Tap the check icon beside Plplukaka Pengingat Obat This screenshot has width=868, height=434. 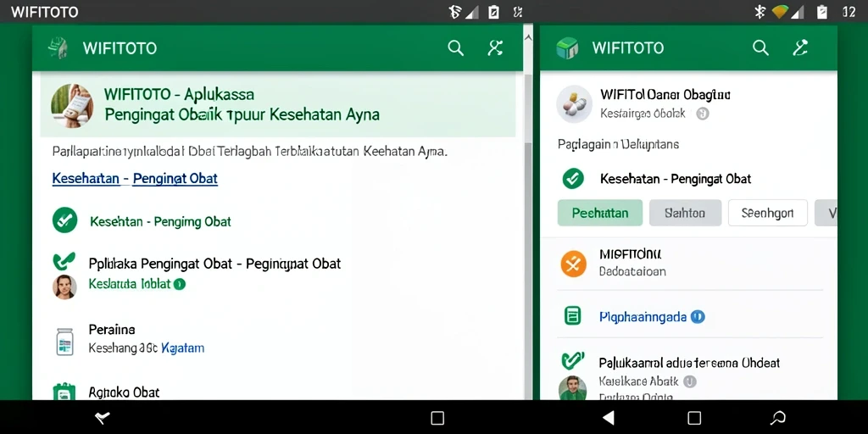64,260
